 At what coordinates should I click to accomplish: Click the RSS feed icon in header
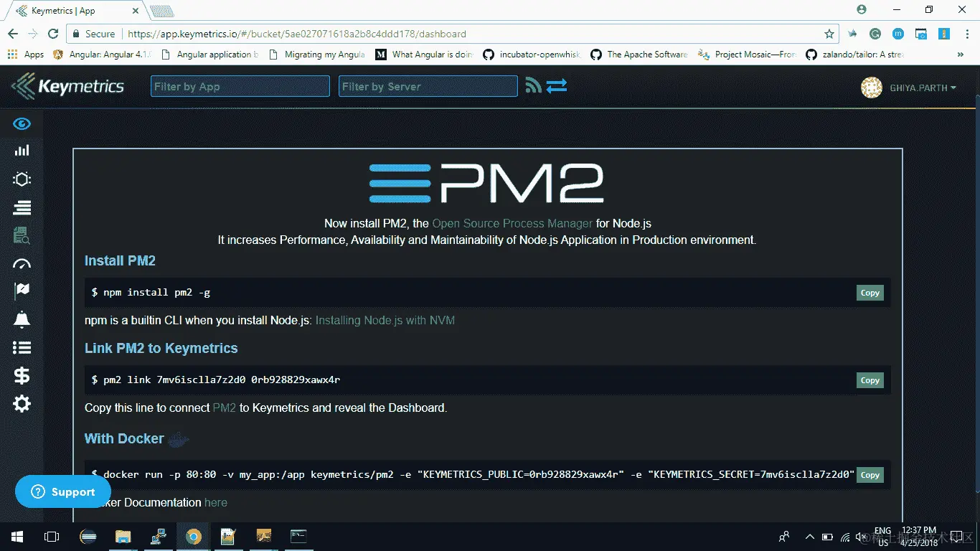pos(533,86)
